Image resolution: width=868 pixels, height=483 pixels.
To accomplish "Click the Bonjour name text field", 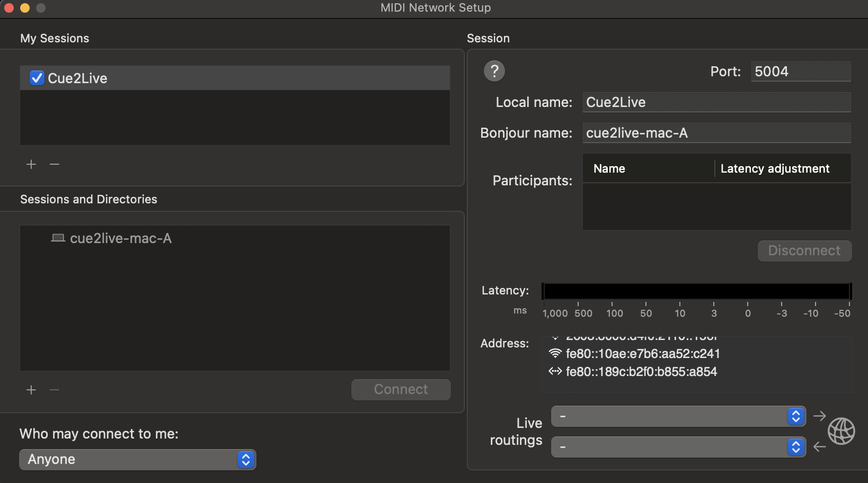I will [716, 133].
